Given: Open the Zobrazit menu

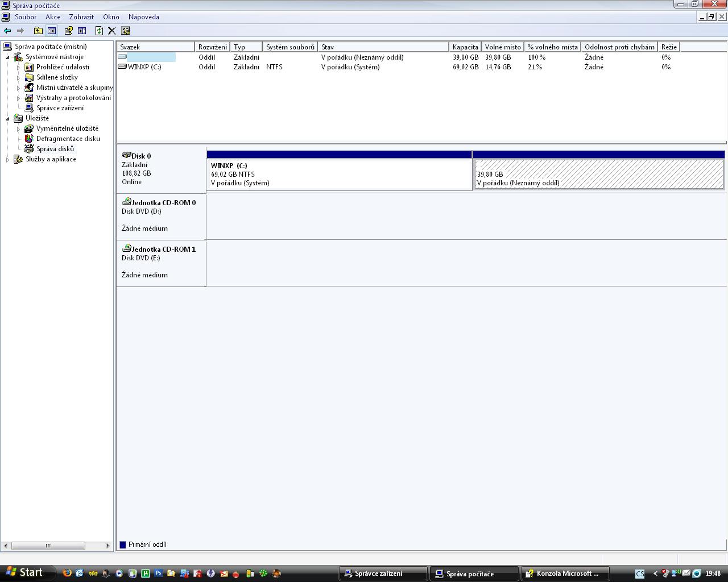Looking at the screenshot, I should click(81, 17).
